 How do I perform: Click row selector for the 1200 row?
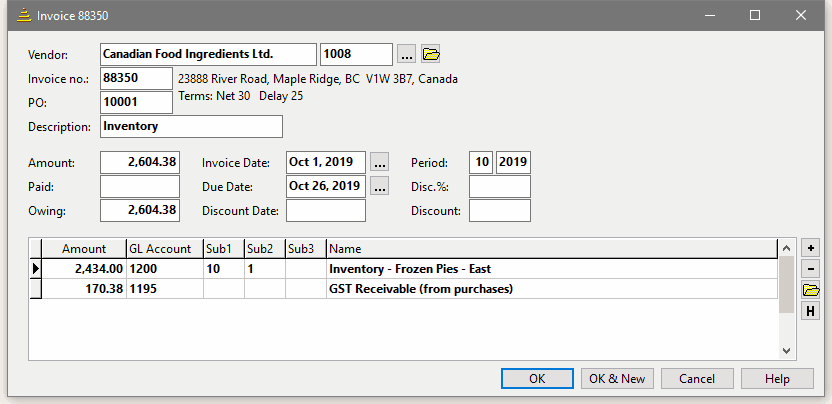click(36, 269)
